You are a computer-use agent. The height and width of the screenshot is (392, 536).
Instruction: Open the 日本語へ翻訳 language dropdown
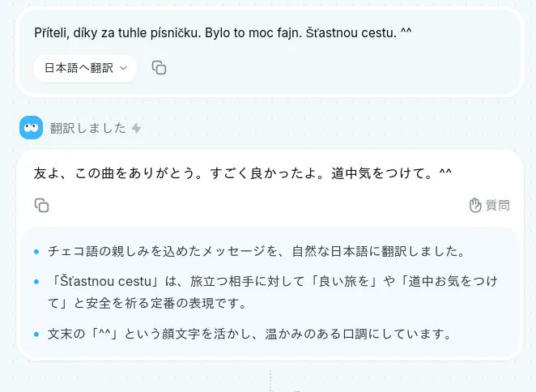pyautogui.click(x=85, y=68)
